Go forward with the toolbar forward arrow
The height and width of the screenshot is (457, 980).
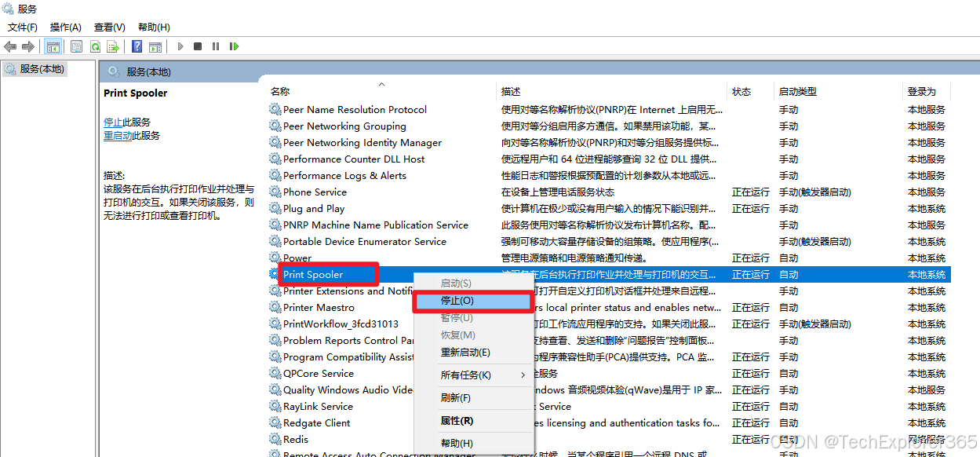click(x=28, y=46)
